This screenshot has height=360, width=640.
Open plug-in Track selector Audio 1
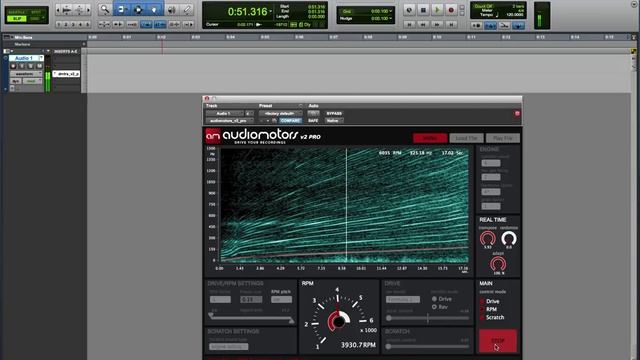(x=224, y=113)
